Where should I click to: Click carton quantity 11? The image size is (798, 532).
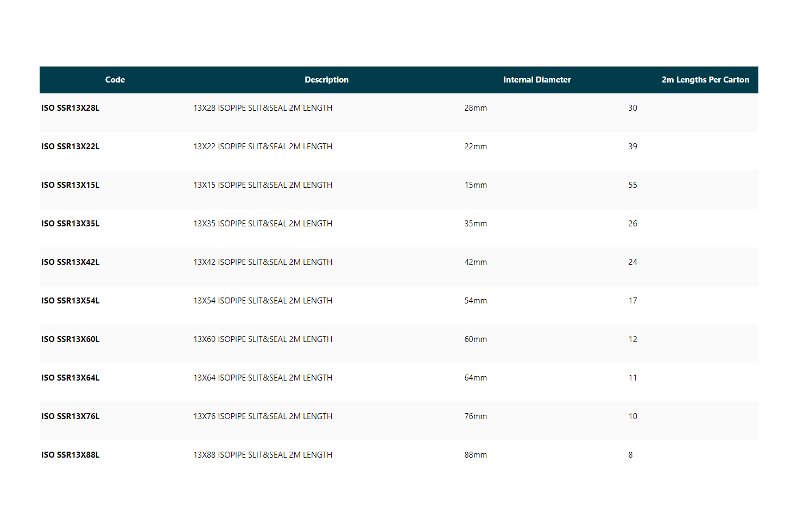tap(633, 378)
